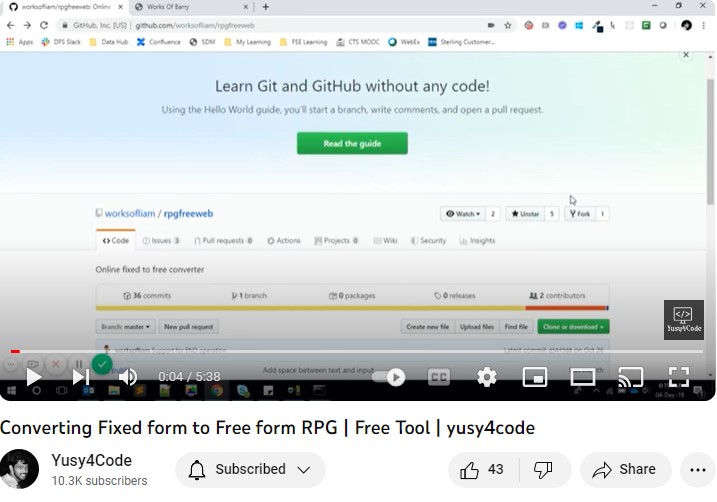The width and height of the screenshot is (717, 502).
Task: Dislike this video
Action: (x=544, y=469)
